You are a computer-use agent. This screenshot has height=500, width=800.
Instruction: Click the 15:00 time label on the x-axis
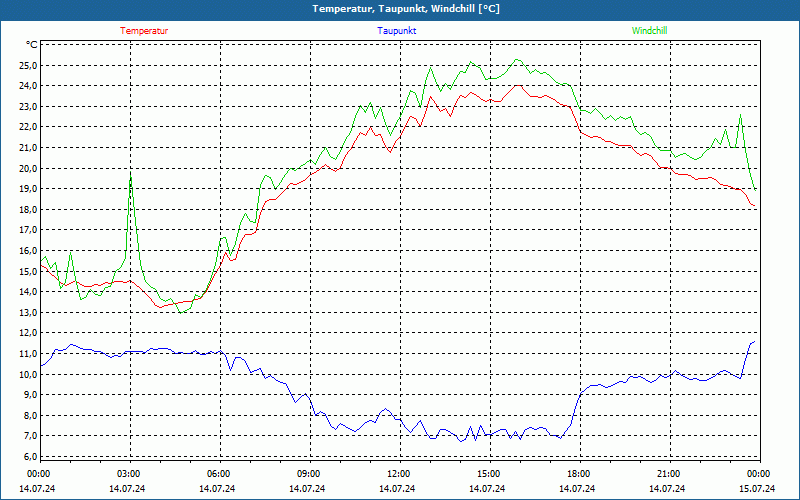[488, 474]
